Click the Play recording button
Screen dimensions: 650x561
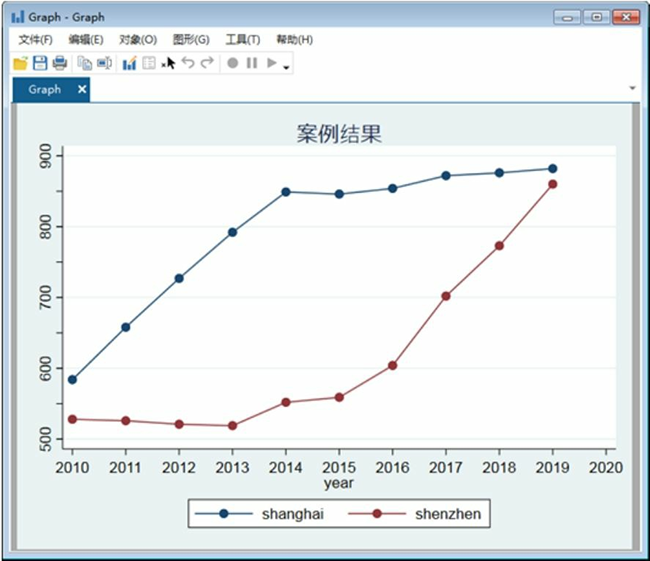point(271,63)
